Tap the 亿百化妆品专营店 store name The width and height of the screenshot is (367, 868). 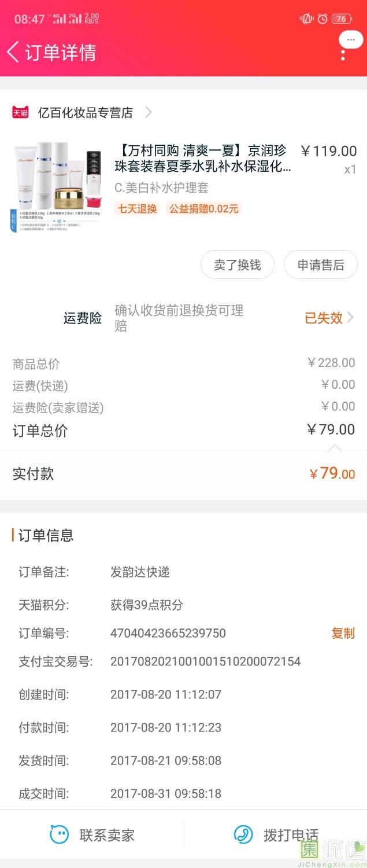(86, 112)
